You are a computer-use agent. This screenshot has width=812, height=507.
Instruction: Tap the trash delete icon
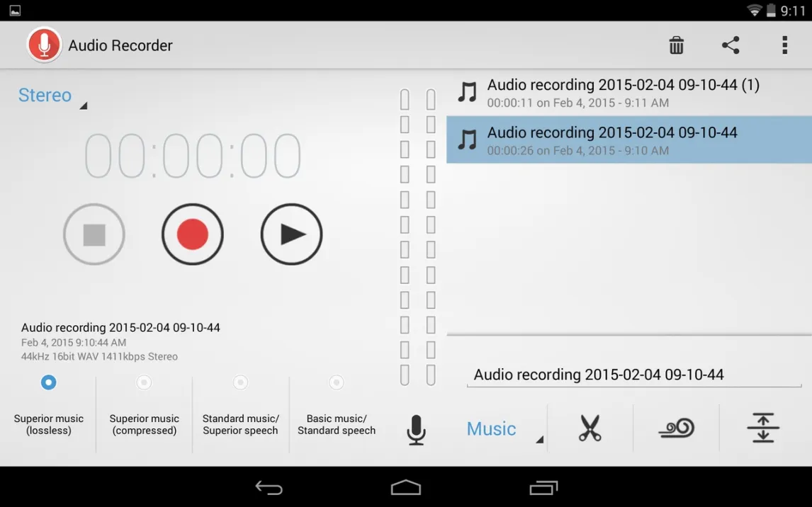point(677,45)
